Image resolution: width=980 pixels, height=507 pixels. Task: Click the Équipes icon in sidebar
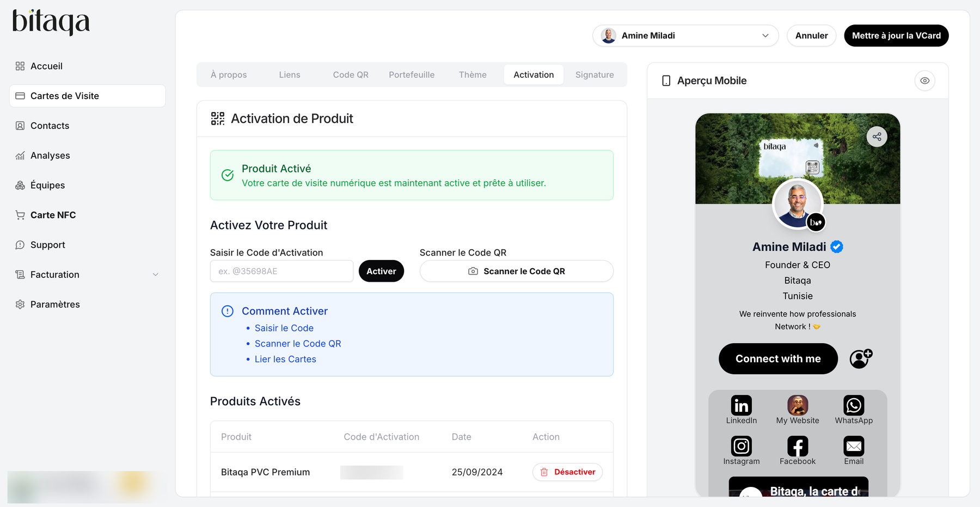20,186
